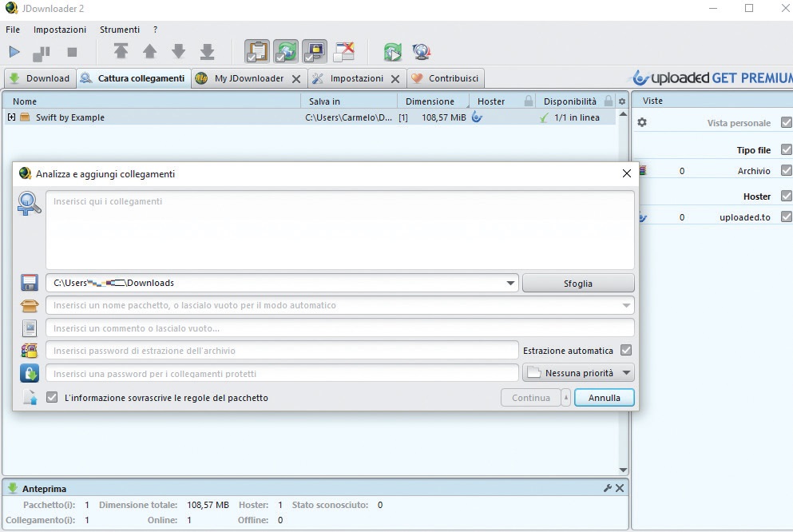Open the ? help menu
The image size is (793, 532).
point(155,30)
